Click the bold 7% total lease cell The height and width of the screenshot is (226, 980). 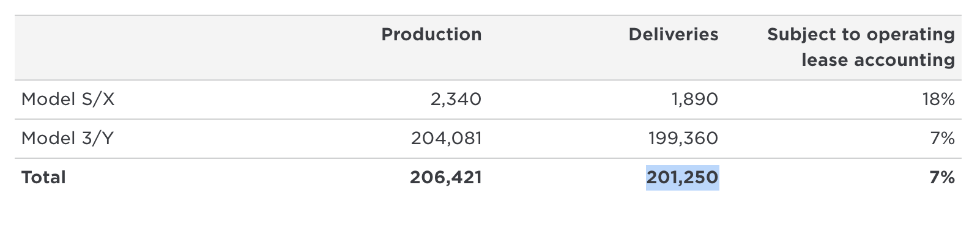pos(943,178)
